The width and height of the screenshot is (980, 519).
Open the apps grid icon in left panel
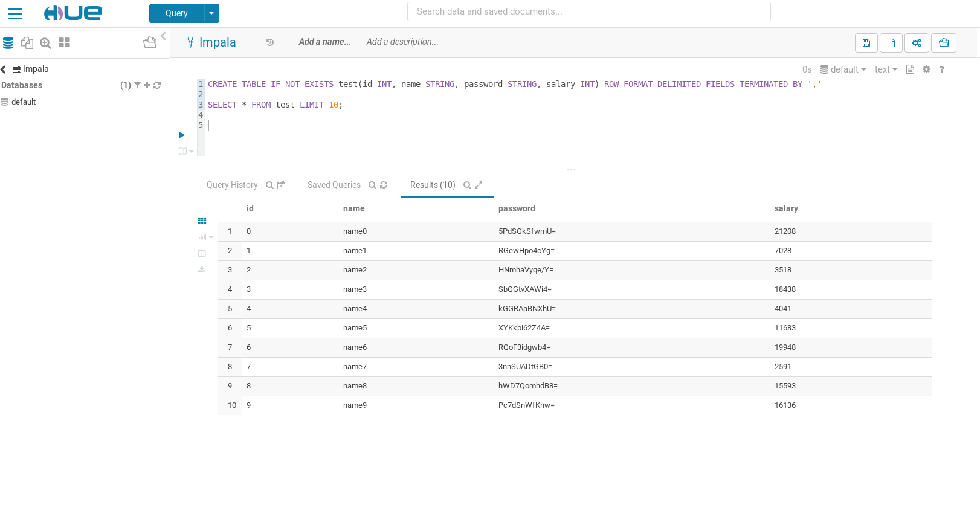(64, 42)
